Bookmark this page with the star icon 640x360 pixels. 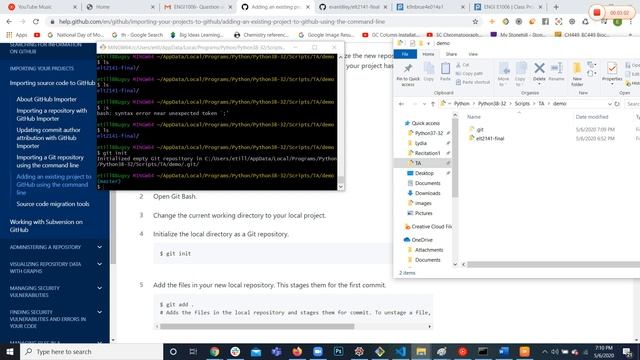475,22
